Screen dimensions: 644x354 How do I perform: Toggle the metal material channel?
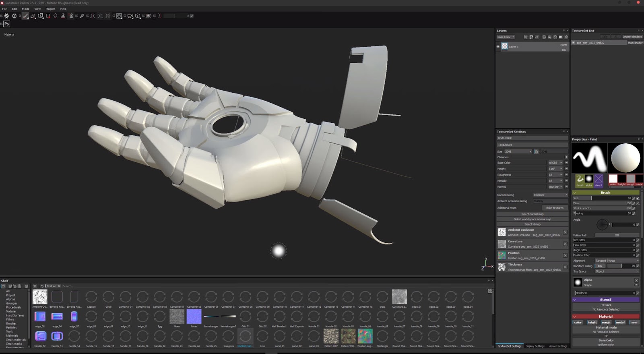[620, 322]
